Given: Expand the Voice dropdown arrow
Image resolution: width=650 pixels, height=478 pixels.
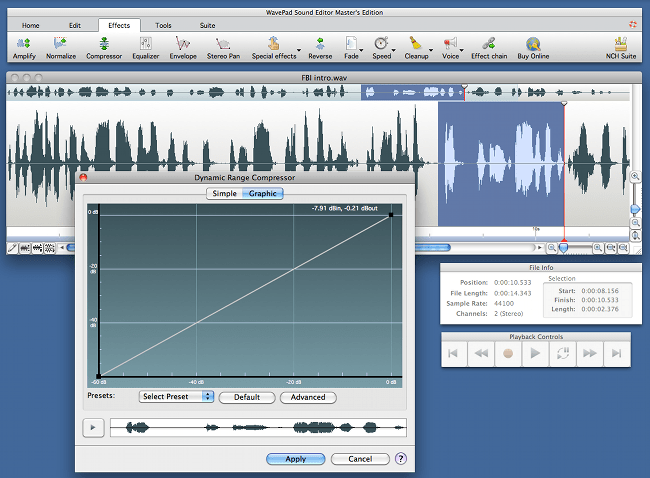Looking at the screenshot, I should [x=461, y=50].
